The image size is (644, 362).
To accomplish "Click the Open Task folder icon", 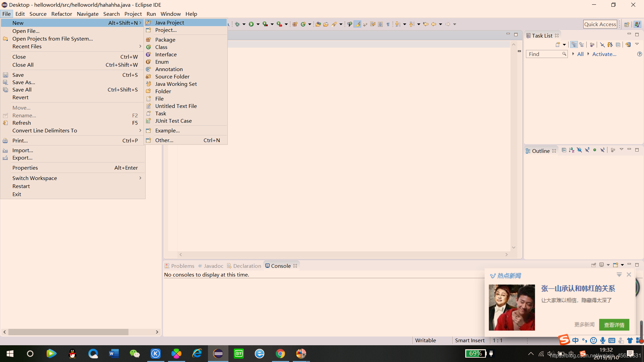I will point(326,24).
